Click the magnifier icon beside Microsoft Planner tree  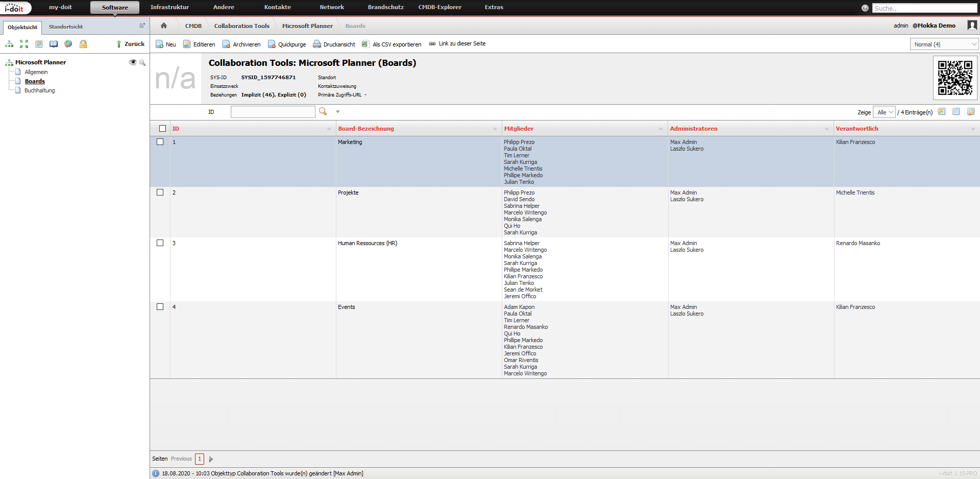tap(142, 62)
